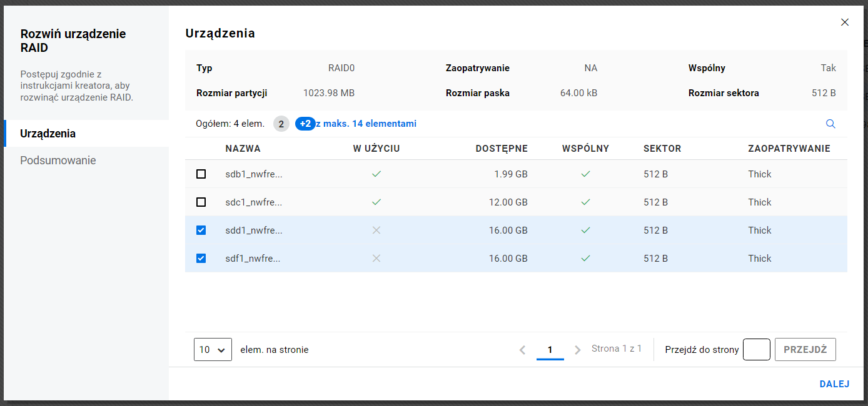The image size is (868, 406).
Task: Open the items per page dropdown
Action: click(x=213, y=350)
